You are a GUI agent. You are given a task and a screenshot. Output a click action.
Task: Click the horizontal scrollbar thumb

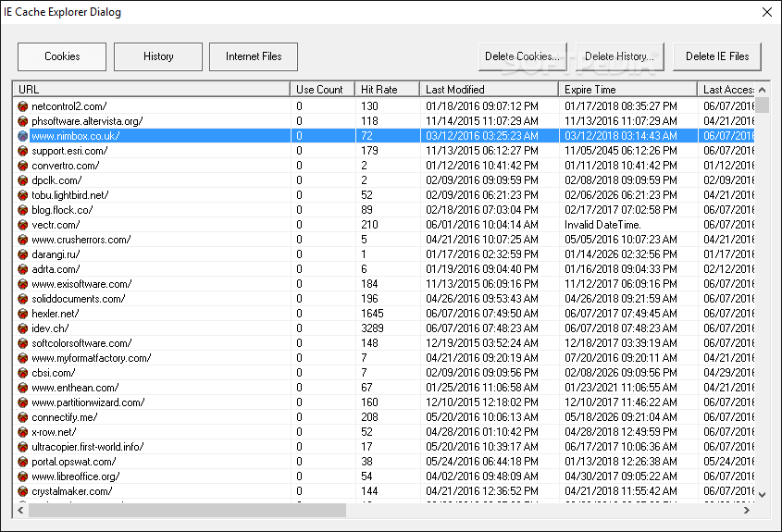[x=187, y=510]
